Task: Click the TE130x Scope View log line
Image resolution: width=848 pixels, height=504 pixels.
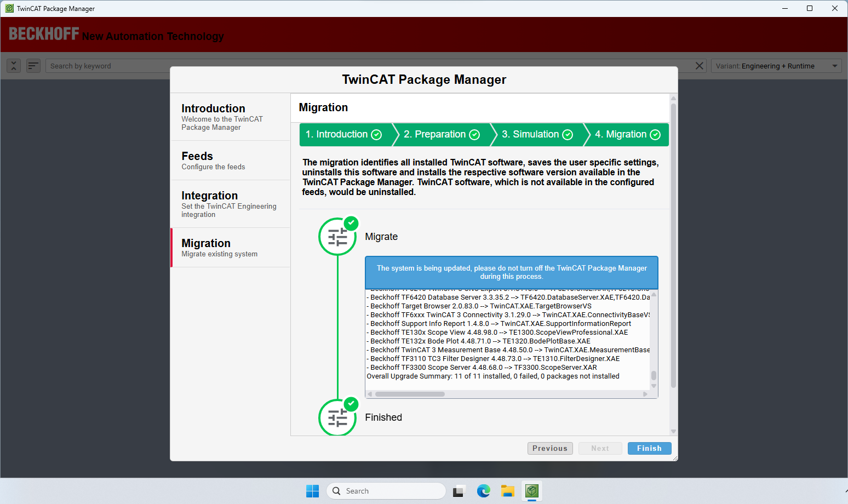Action: 497,333
